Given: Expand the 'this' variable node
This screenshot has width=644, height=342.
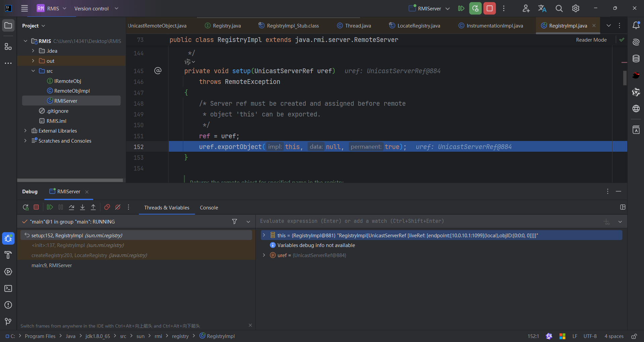Looking at the screenshot, I should pyautogui.click(x=264, y=235).
